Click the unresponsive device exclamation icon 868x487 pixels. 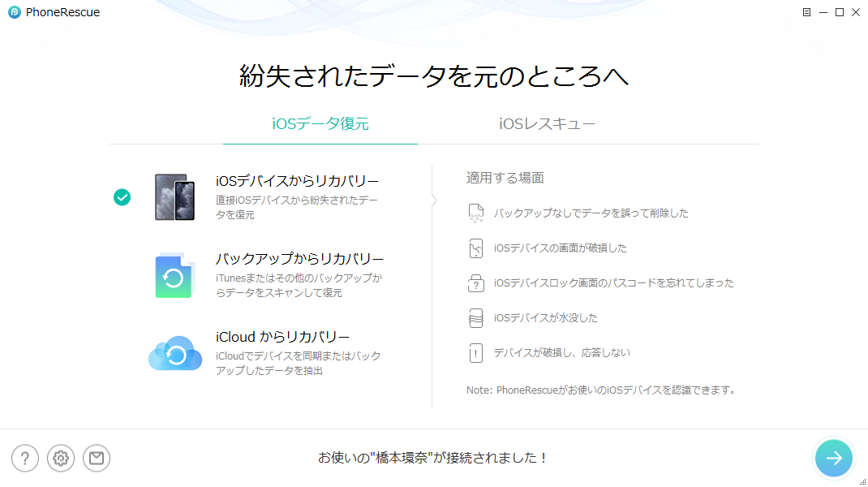475,353
